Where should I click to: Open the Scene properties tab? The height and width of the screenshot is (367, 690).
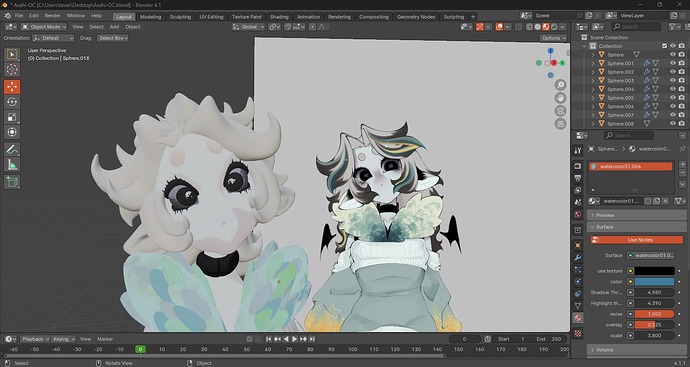(x=578, y=202)
